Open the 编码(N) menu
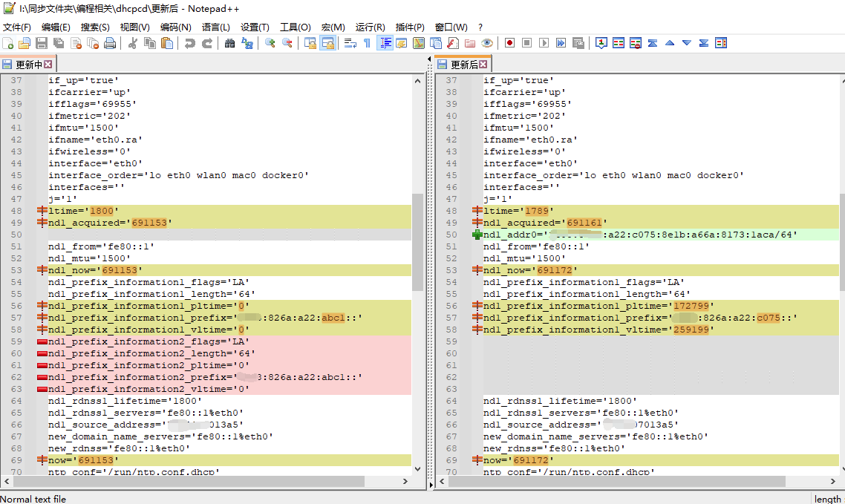Image resolution: width=845 pixels, height=504 pixels. (x=175, y=27)
